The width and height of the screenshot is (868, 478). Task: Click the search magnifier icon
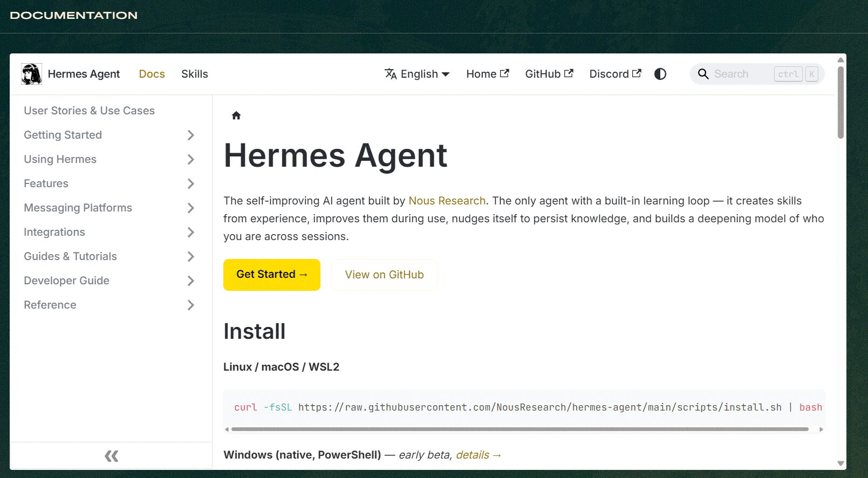(703, 74)
